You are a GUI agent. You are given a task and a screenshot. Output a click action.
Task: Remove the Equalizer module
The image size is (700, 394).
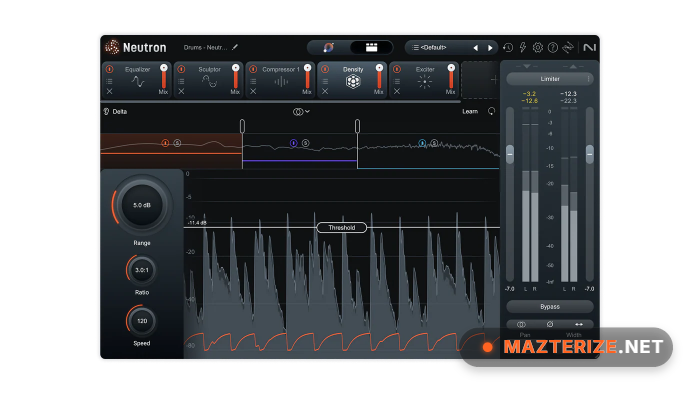click(x=109, y=91)
